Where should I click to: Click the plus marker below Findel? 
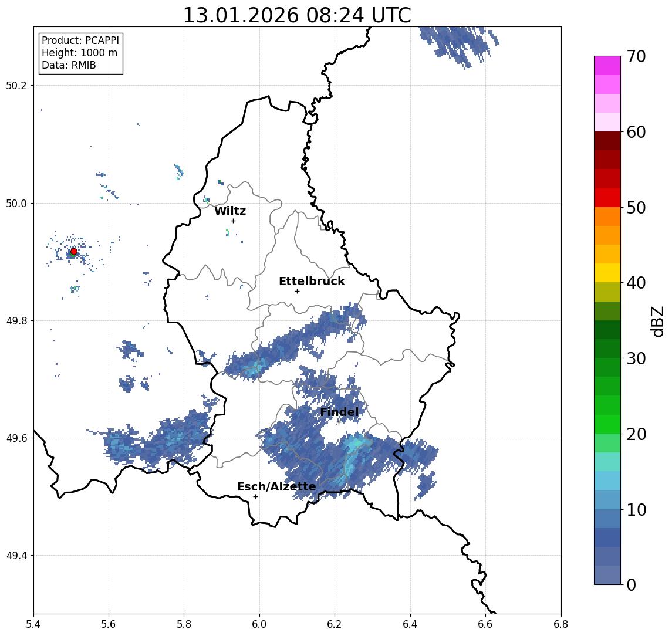point(339,422)
